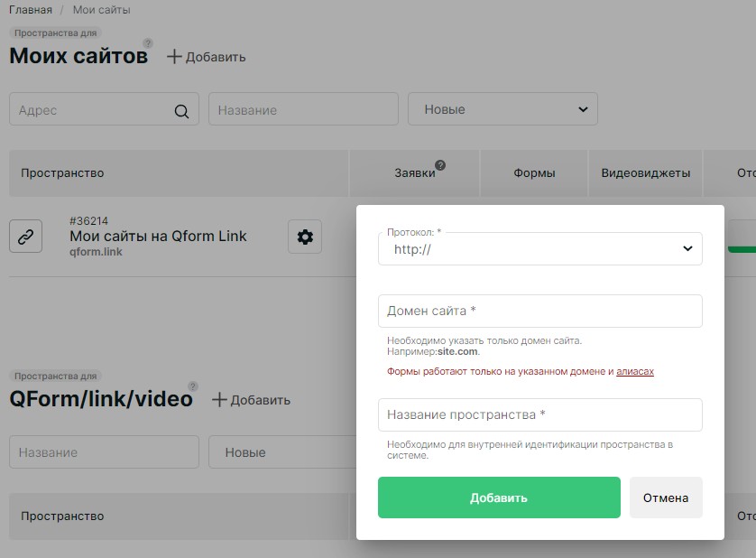Viewport: 756px width, 558px height.
Task: Click the Адрес search input
Action: (90, 110)
